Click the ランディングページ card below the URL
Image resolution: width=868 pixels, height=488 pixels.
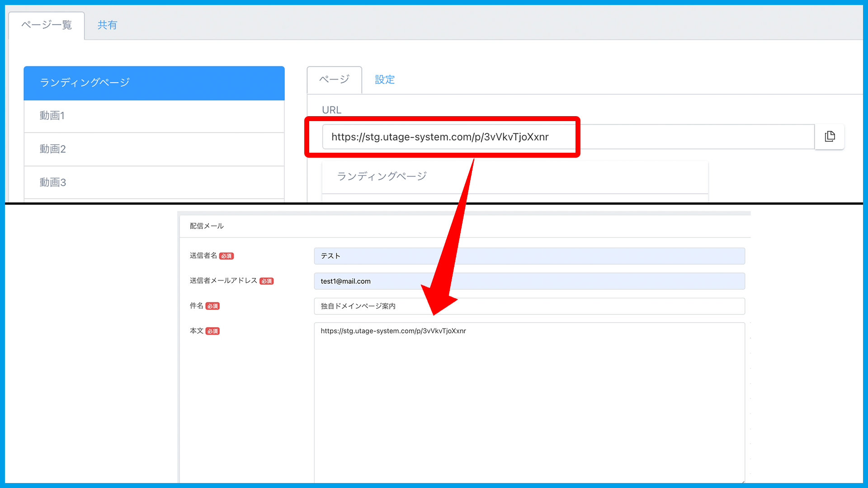pos(514,177)
